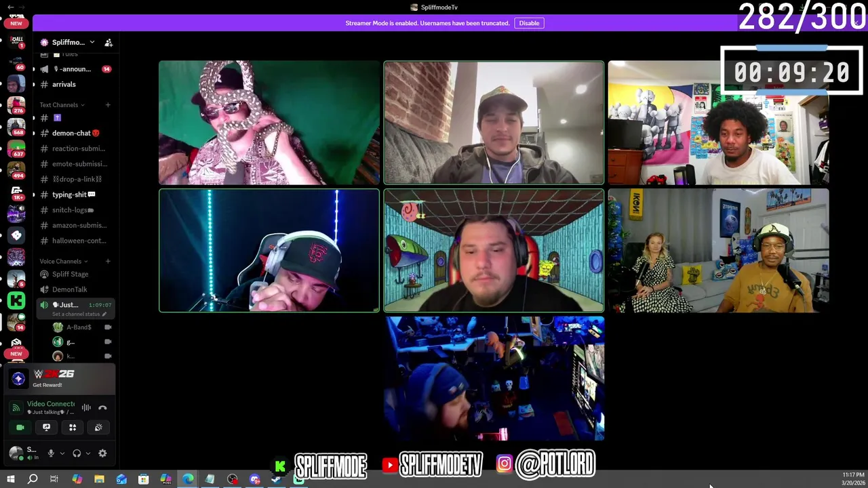This screenshot has height=488, width=868.
Task: Expand microphone input options arrow
Action: [62, 453]
